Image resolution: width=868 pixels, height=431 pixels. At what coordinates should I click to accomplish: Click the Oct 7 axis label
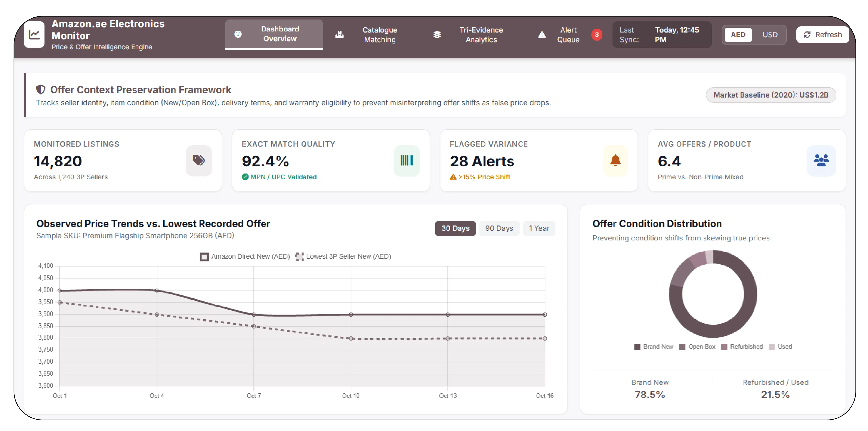(253, 396)
